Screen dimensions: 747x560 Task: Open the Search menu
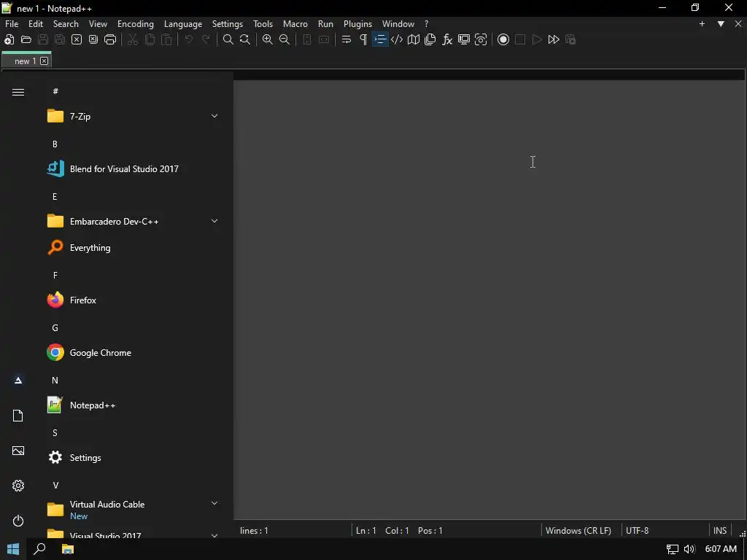click(66, 24)
